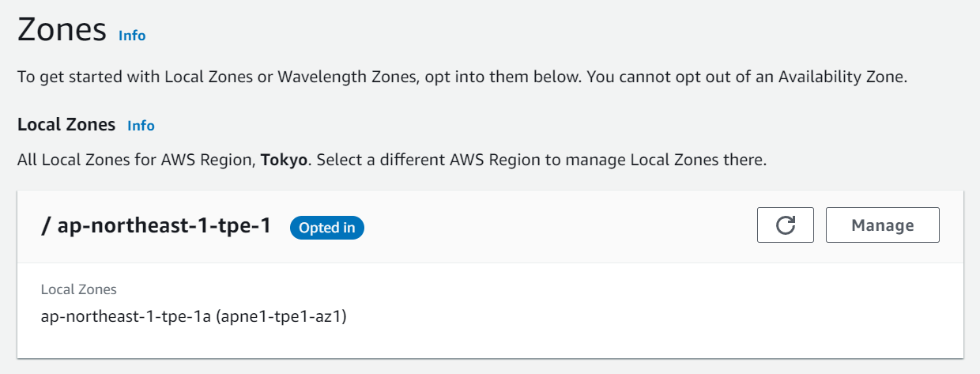Click the gray Local Zones label in card
The height and width of the screenshot is (374, 980).
[x=79, y=289]
